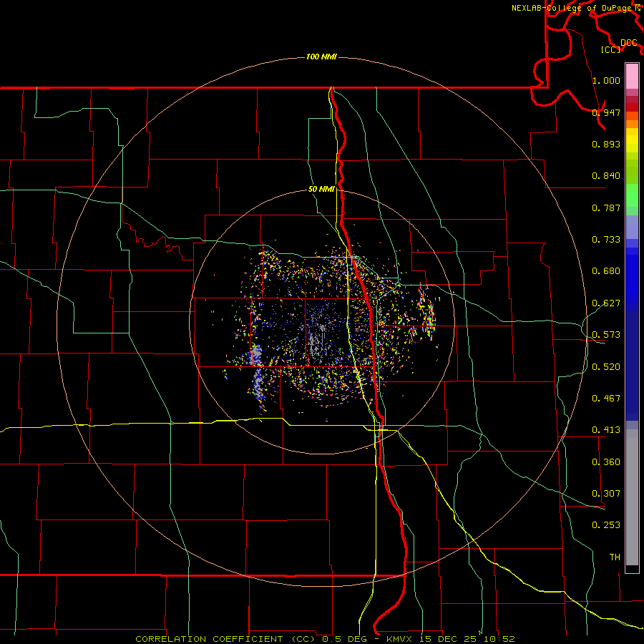The width and height of the screenshot is (644, 644).
Task: Click the bright green segment of color bar
Action: 632,195
